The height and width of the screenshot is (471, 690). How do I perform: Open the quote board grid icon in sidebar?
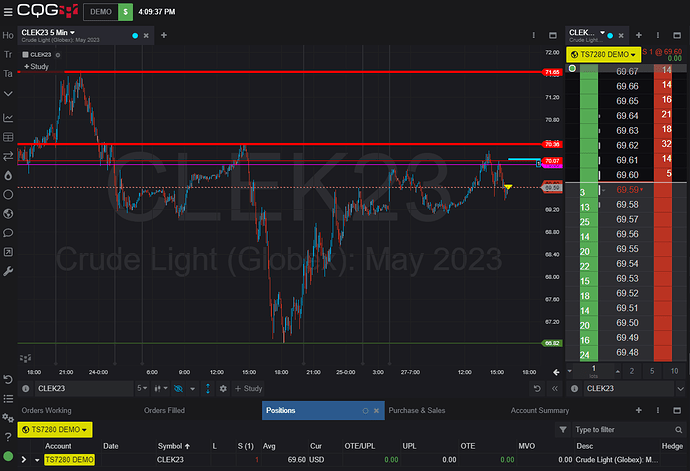pyautogui.click(x=8, y=137)
